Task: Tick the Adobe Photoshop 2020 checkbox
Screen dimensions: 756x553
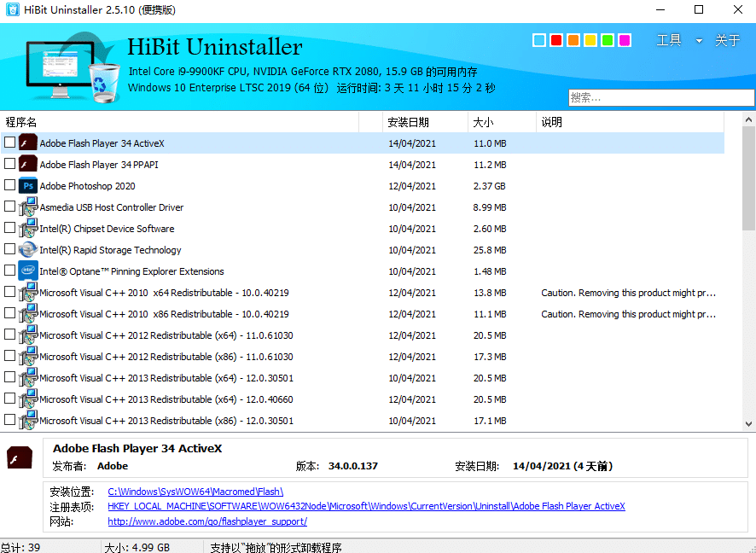Action: tap(9, 184)
